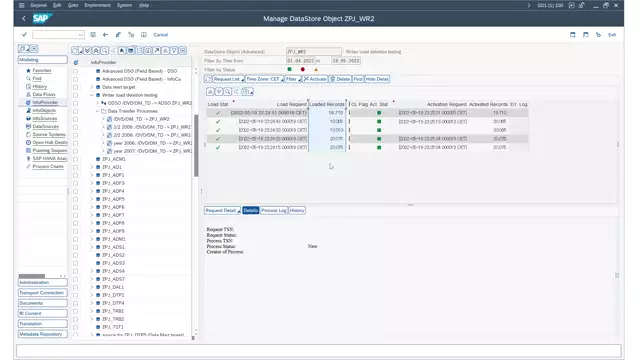Viewport: 640px width, 360px height.
Task: Select Favorites in the Modeling navigation
Action: [42, 71]
